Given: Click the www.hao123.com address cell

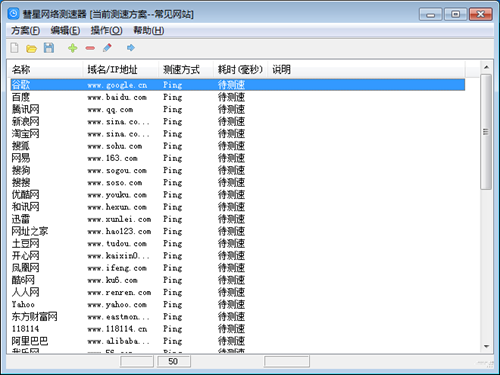Looking at the screenshot, I should [x=119, y=231].
